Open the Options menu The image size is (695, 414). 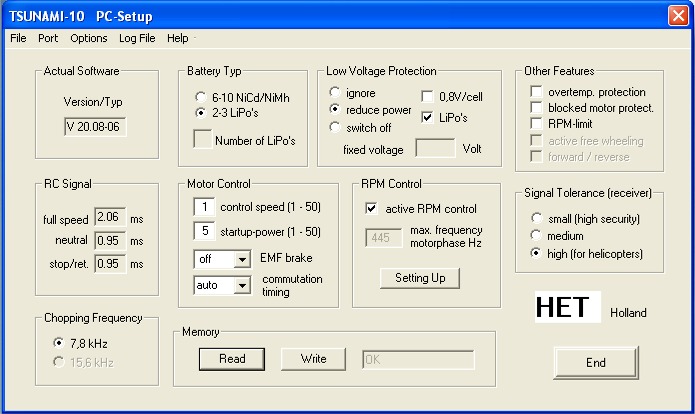click(89, 38)
